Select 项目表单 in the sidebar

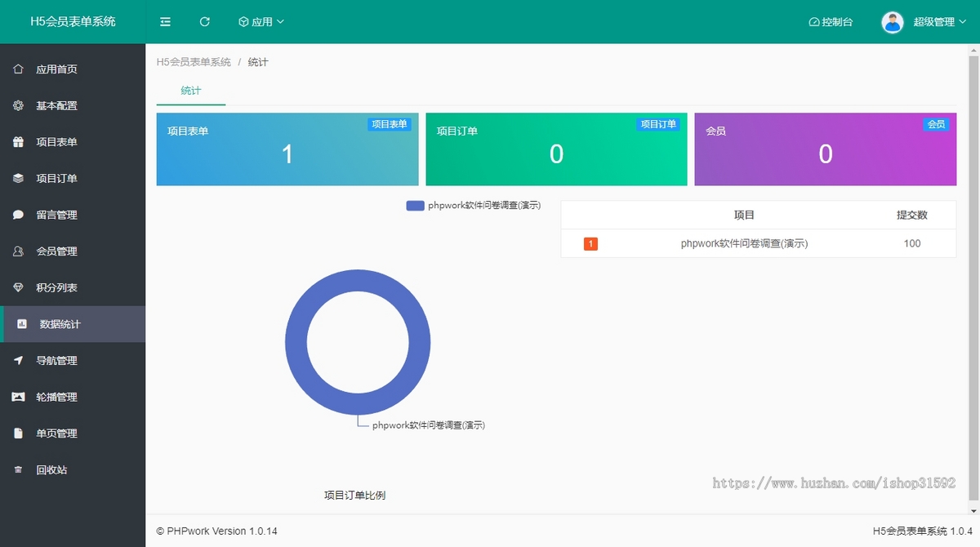click(73, 142)
